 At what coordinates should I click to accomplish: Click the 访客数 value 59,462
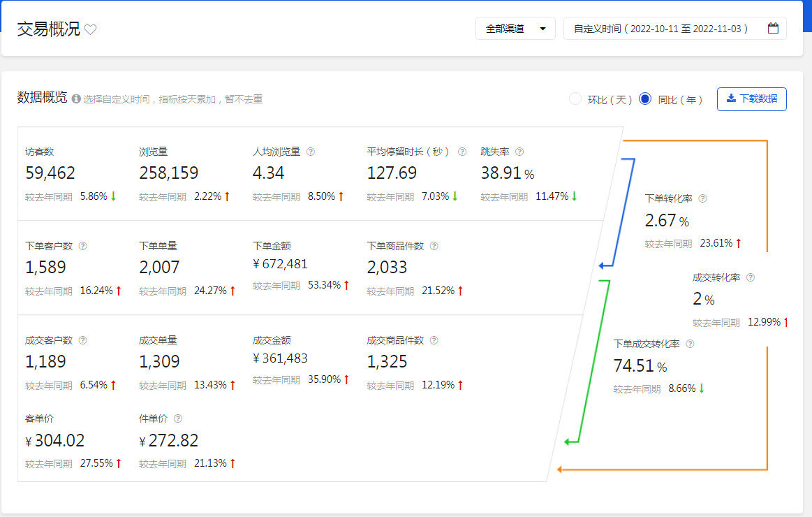(50, 173)
